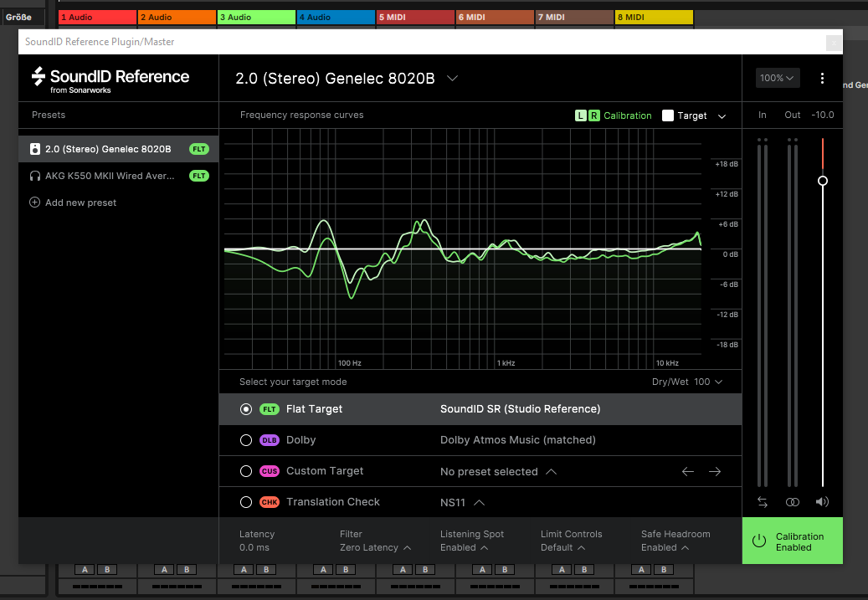868x600 pixels.
Task: Open Limit Controls Default menu
Action: click(563, 547)
